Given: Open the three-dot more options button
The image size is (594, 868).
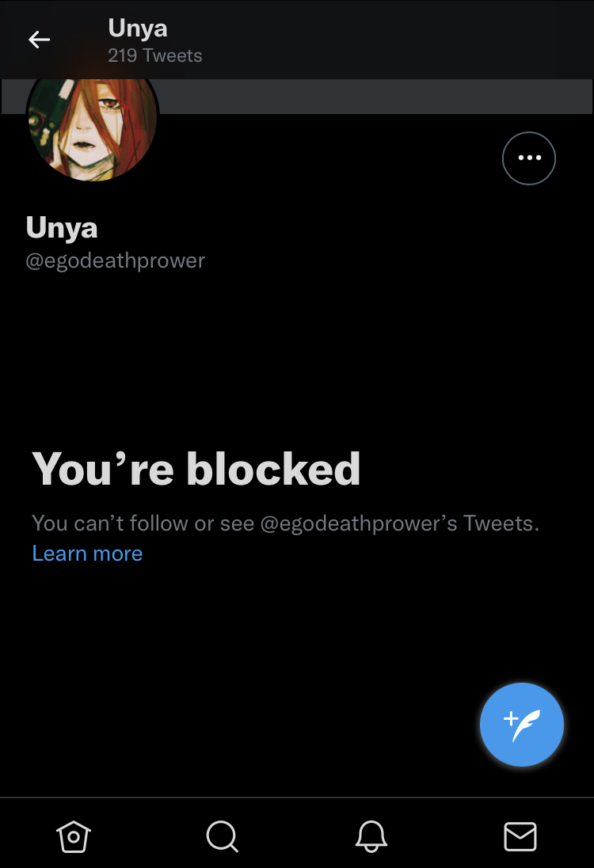Looking at the screenshot, I should [x=529, y=158].
